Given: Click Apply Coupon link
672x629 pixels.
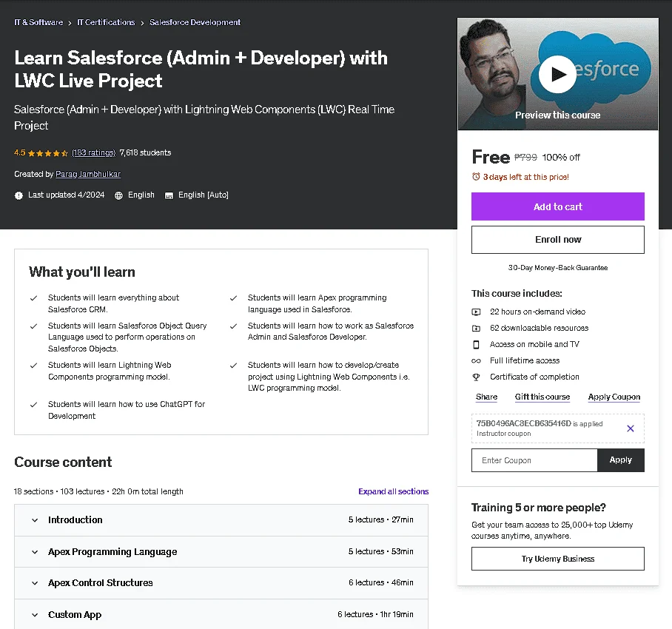Looking at the screenshot, I should click(614, 397).
